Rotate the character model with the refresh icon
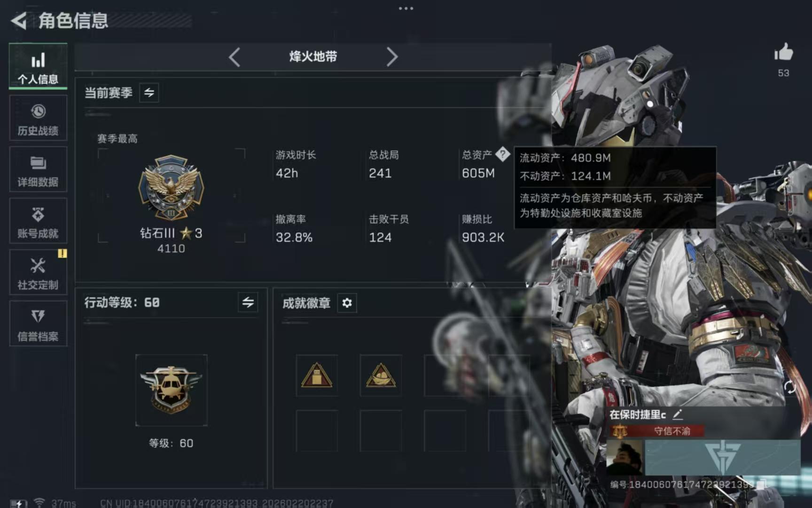The width and height of the screenshot is (812, 508). [x=790, y=387]
